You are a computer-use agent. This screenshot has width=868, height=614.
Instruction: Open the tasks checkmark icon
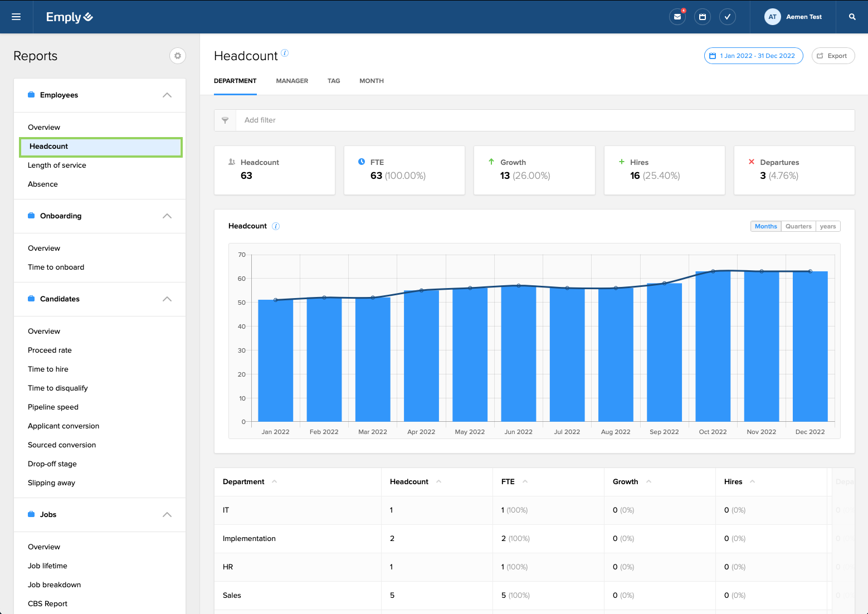[x=728, y=17]
